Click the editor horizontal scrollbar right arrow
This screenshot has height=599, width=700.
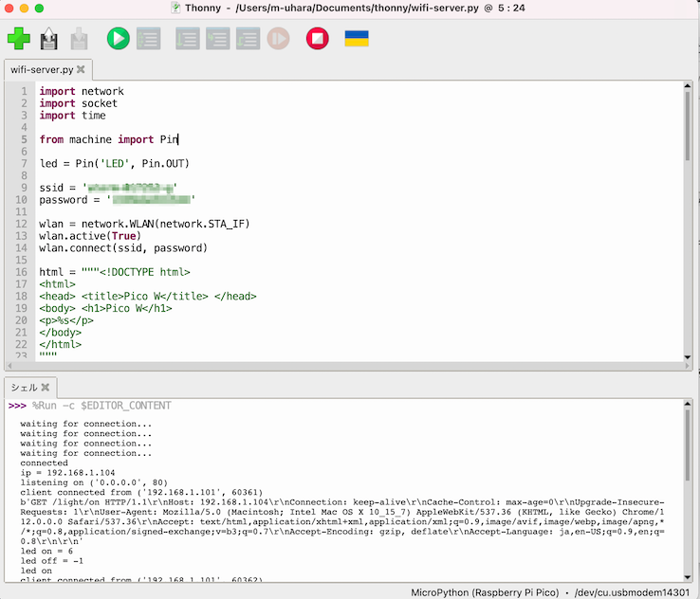(688, 366)
